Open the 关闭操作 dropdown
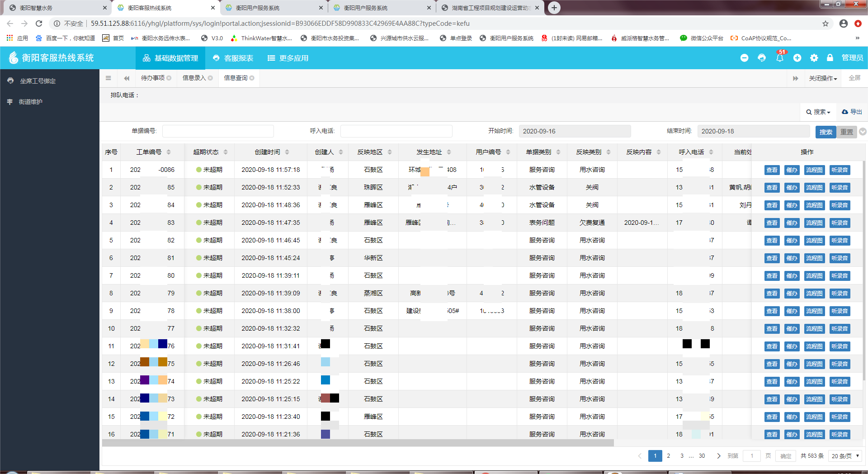This screenshot has width=868, height=474. [823, 78]
